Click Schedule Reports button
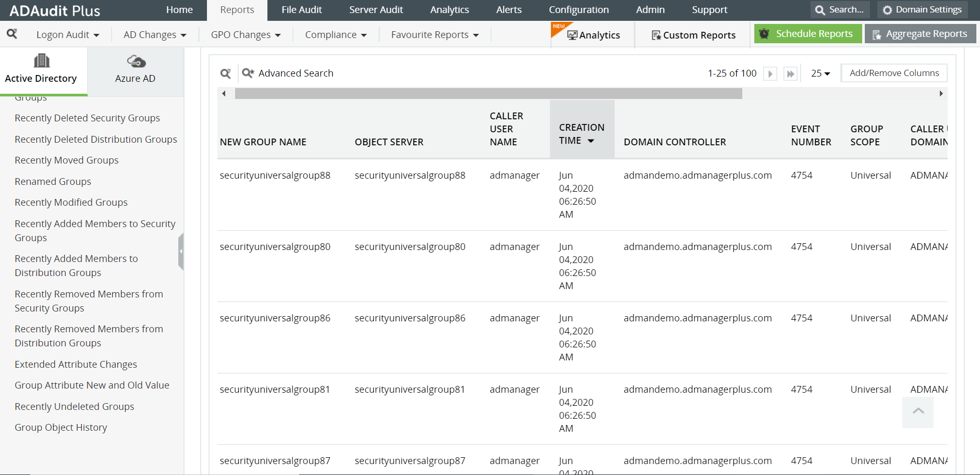This screenshot has width=980, height=475. (x=807, y=34)
